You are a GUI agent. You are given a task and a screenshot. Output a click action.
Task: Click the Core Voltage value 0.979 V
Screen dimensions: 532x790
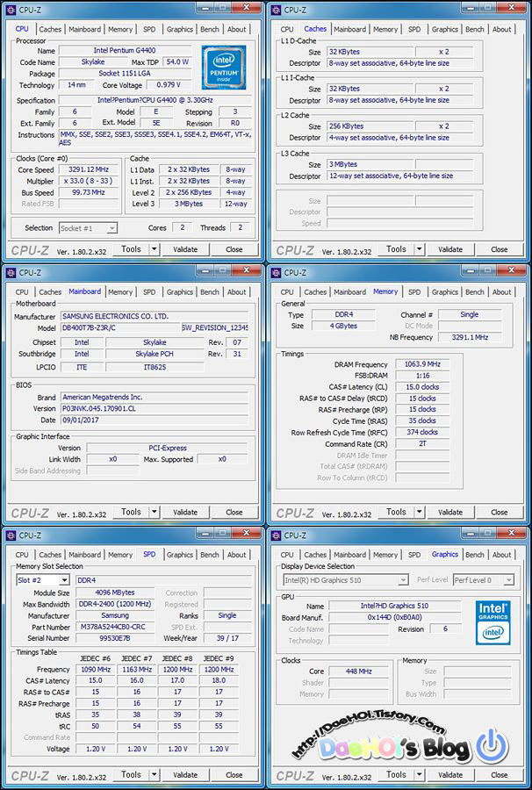coord(169,84)
